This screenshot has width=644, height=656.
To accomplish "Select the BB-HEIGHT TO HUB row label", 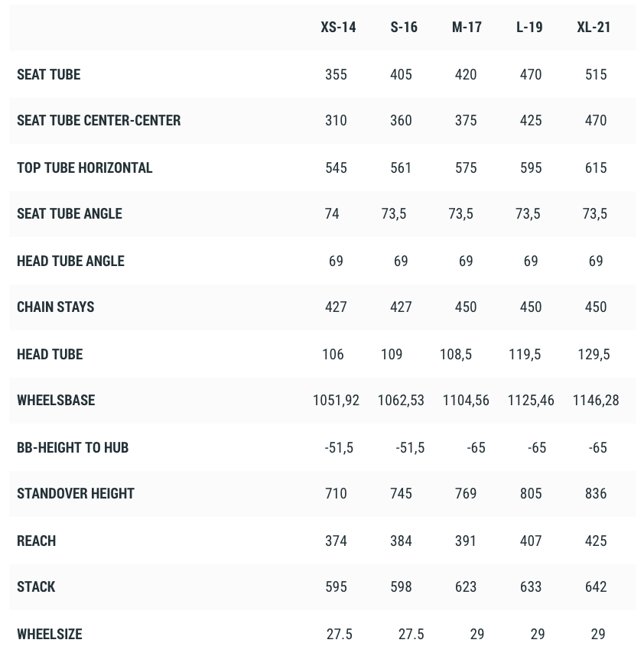I will [73, 448].
